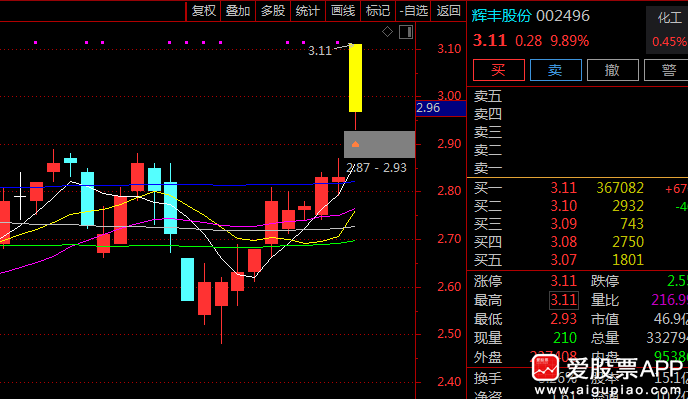Click the 卖一 order row label
Screen dimensions: 688x399
[488, 168]
